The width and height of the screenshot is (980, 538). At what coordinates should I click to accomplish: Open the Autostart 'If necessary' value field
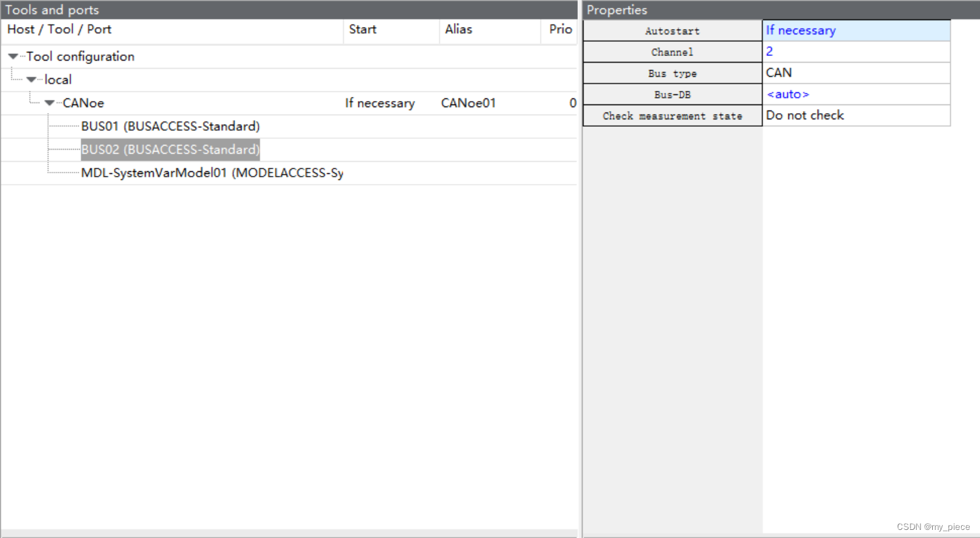857,30
